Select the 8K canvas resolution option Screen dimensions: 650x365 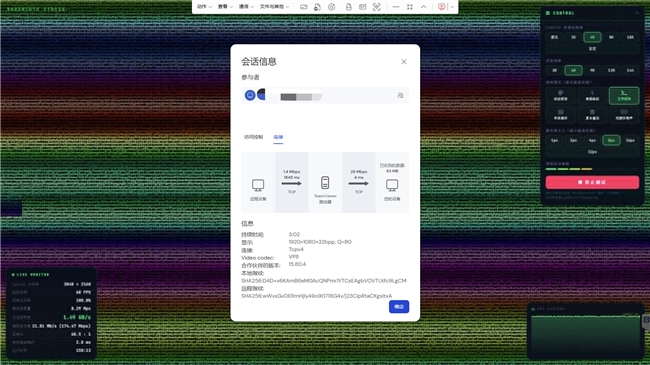611,37
